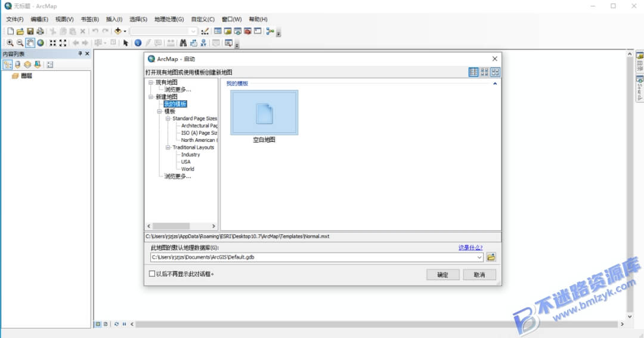Collapse the Standard Page Sizes node
Screen dimensions: 644x338
coord(168,118)
